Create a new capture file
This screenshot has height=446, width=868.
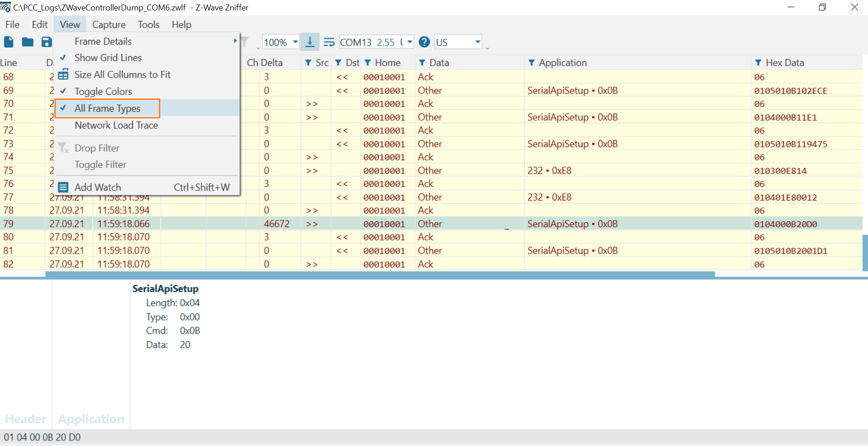coord(8,42)
